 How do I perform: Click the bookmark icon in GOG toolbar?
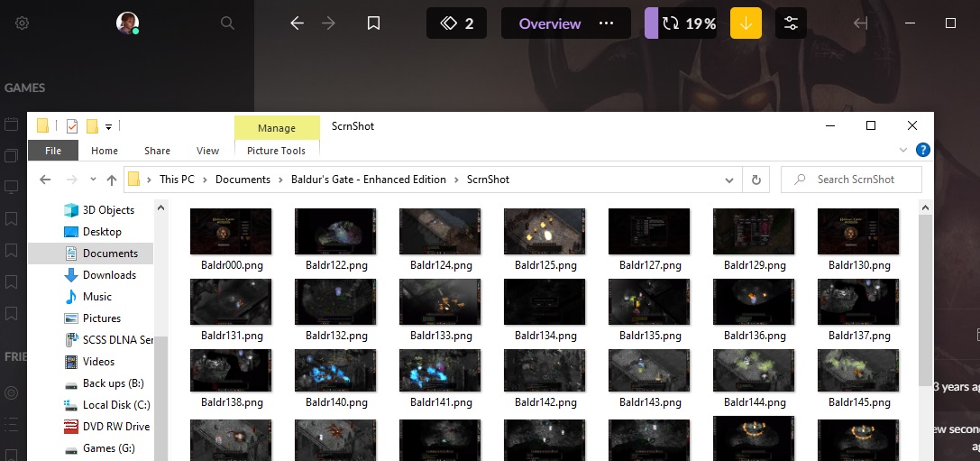[x=373, y=23]
